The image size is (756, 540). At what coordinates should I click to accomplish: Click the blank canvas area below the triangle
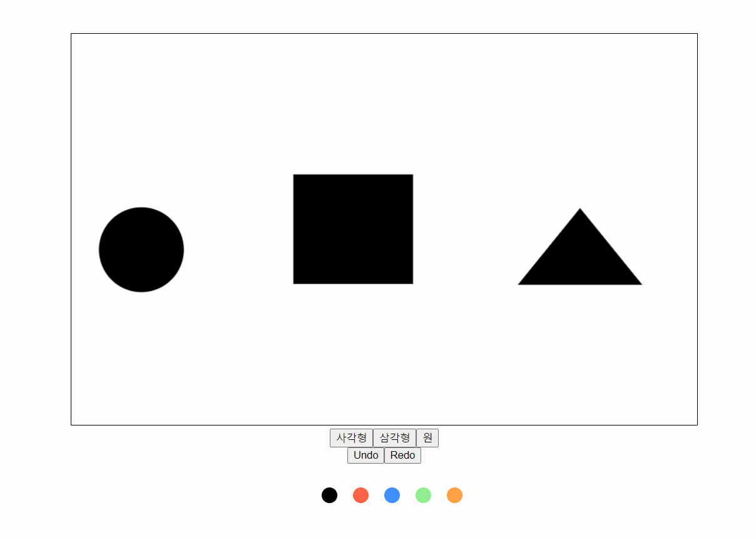[x=580, y=354]
